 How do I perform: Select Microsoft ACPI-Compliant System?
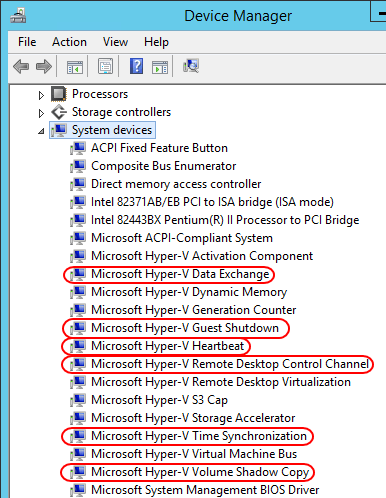(x=182, y=238)
